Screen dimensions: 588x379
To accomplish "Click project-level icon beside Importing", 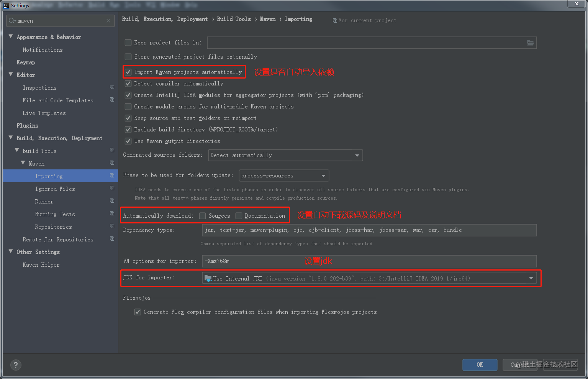I will coord(112,176).
